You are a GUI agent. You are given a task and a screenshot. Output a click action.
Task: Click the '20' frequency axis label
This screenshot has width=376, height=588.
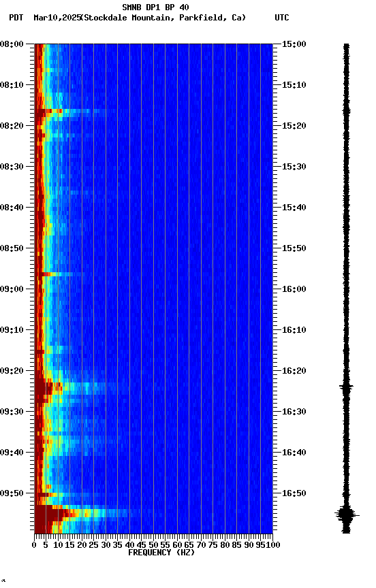[82, 545]
